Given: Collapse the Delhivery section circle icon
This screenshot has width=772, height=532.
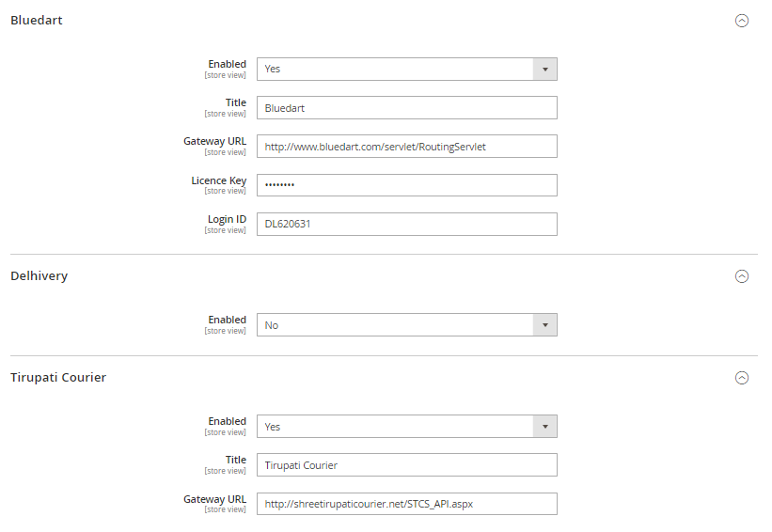Looking at the screenshot, I should 742,276.
